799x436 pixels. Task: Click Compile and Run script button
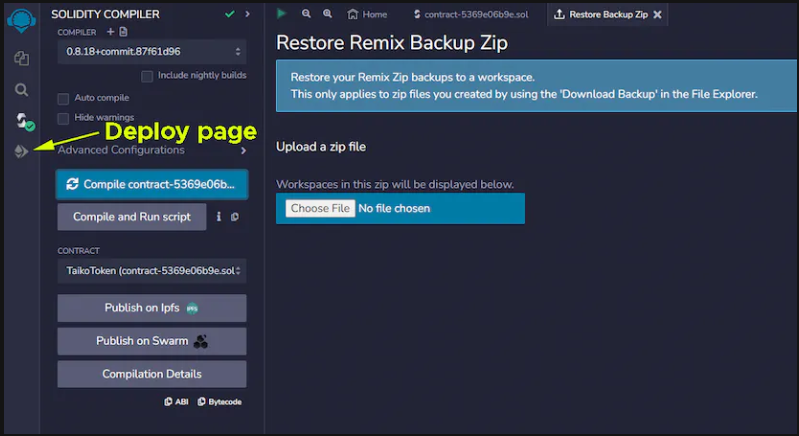click(132, 216)
